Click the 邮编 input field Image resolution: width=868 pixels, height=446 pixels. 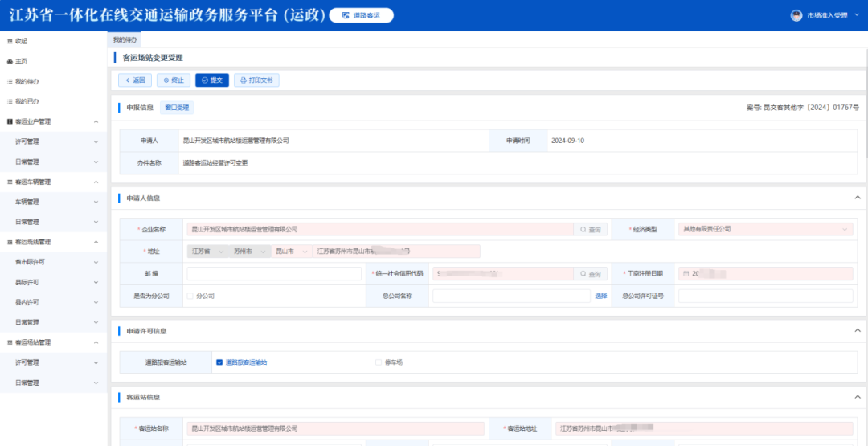[x=274, y=274]
